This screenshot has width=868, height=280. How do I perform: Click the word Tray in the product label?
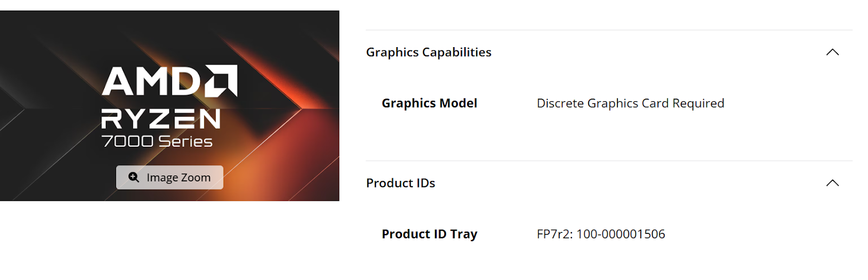(463, 234)
